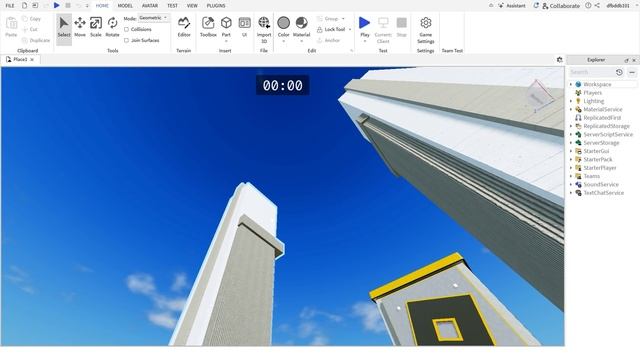Activate the Scale tool

(x=96, y=27)
